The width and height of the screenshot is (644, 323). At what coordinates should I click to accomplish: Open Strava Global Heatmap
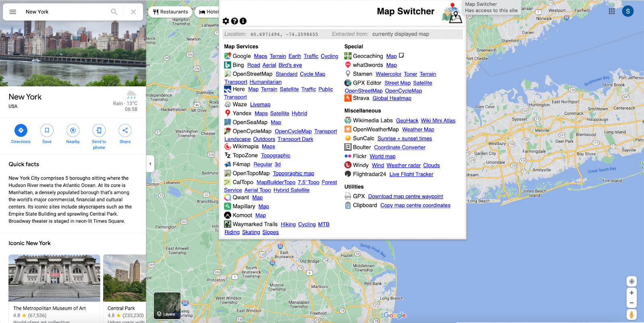pos(392,98)
